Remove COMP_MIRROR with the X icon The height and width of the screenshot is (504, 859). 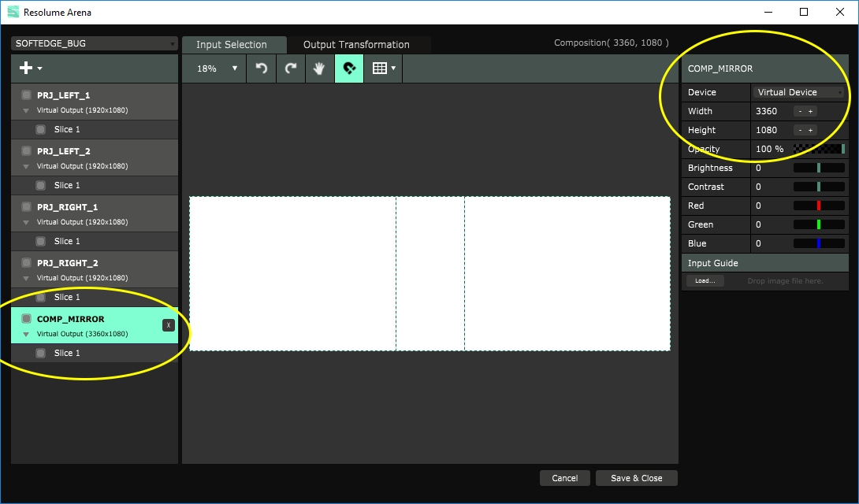tap(168, 325)
